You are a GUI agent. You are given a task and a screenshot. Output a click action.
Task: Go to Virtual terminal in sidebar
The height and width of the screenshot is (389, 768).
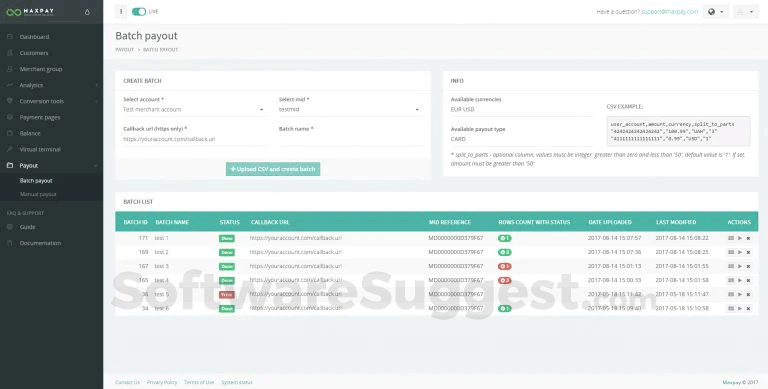point(40,149)
